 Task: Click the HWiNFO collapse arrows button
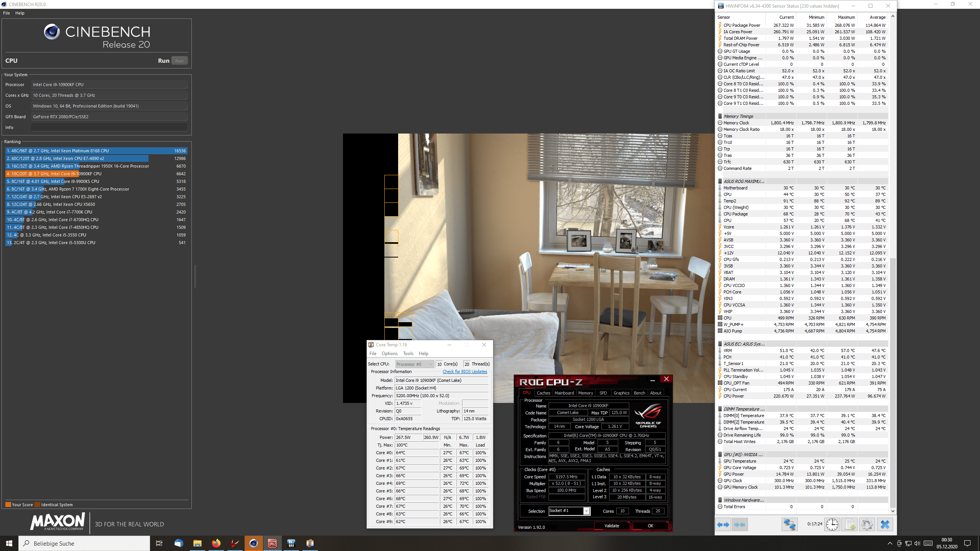click(740, 525)
